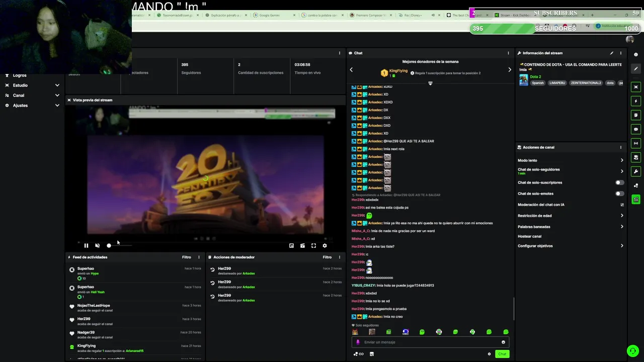Open the emoji picker in chat input
This screenshot has height=362, width=644.
click(503, 342)
